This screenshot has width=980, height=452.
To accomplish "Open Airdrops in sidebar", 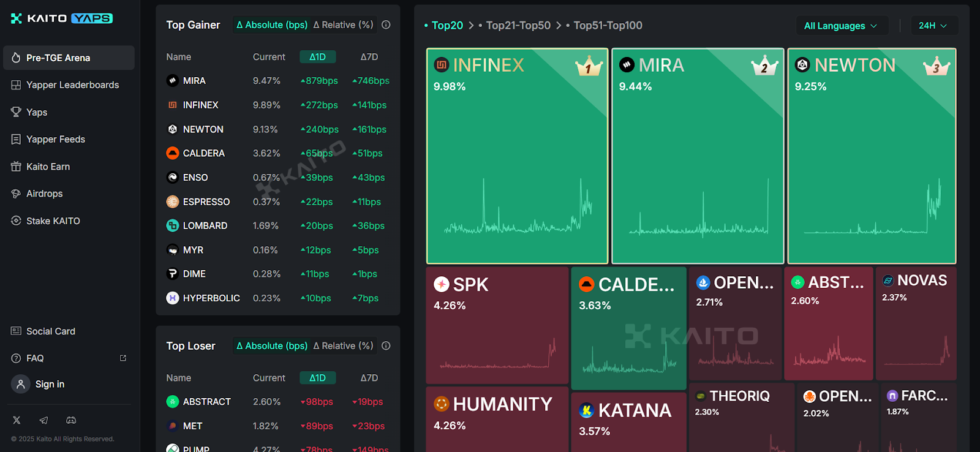I will tap(69, 194).
